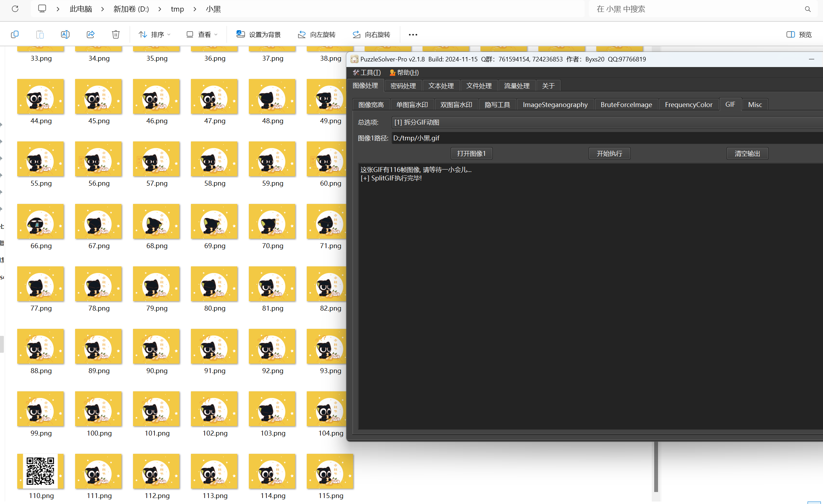The image size is (823, 504).
Task: Click the This PC monitor icon in the address bar
Action: point(42,9)
